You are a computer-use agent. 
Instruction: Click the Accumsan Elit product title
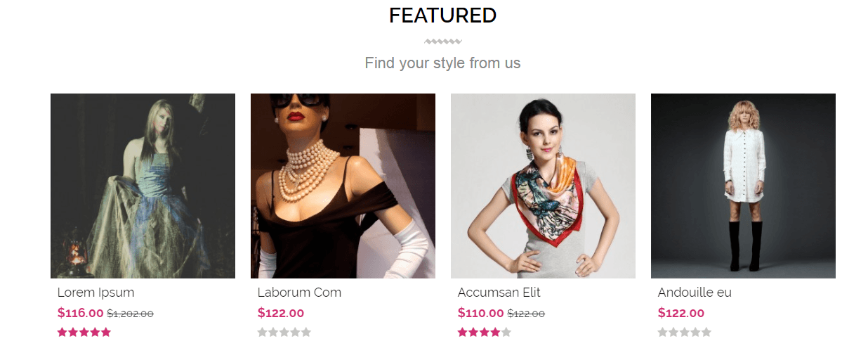click(x=499, y=293)
